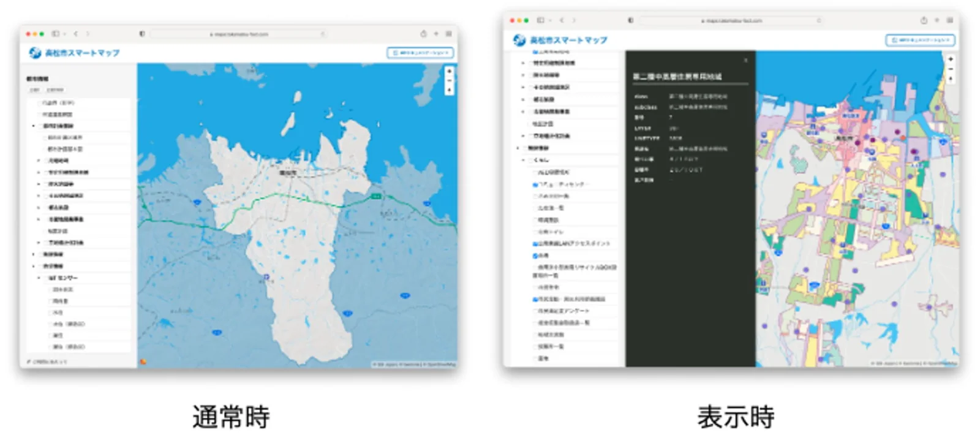
Task: Collapse the IoT センサー group
Action: tap(39, 278)
